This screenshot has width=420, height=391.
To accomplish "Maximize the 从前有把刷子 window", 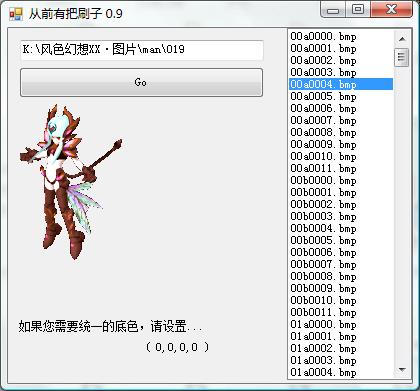I will tap(358, 10).
